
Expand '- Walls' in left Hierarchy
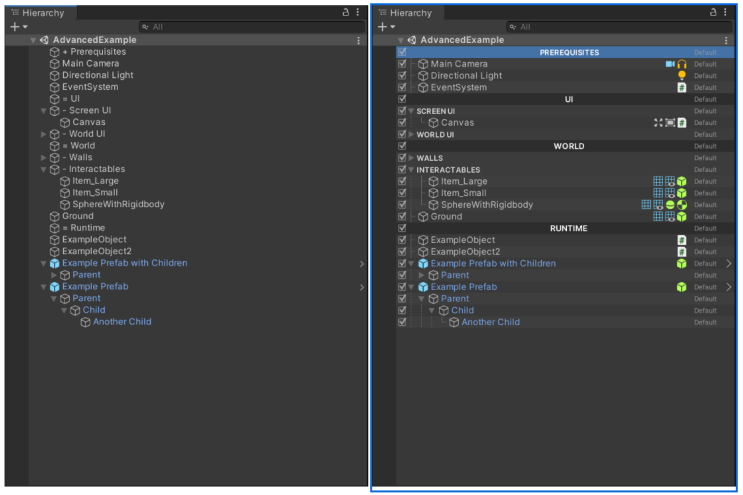coord(44,158)
